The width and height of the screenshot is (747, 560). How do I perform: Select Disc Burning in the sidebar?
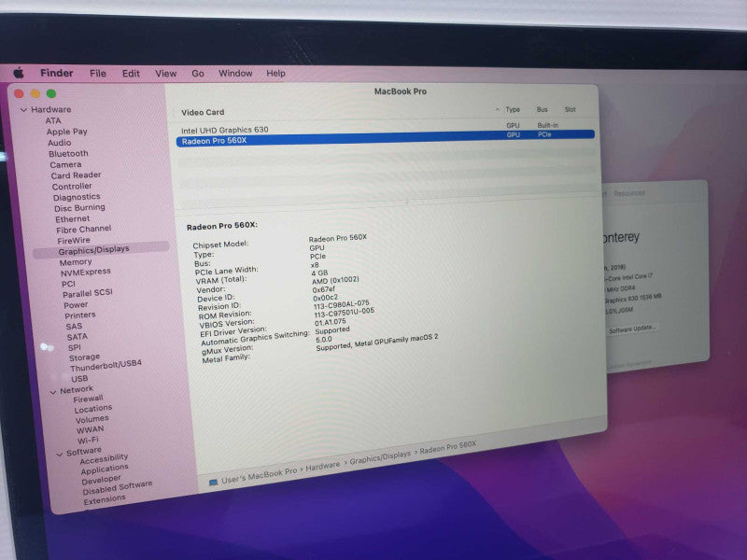pyautogui.click(x=79, y=207)
